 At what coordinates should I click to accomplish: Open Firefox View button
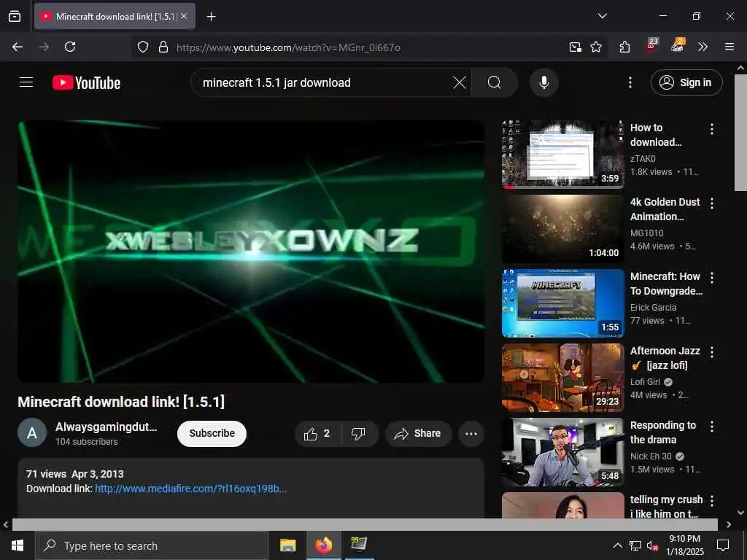pos(15,16)
